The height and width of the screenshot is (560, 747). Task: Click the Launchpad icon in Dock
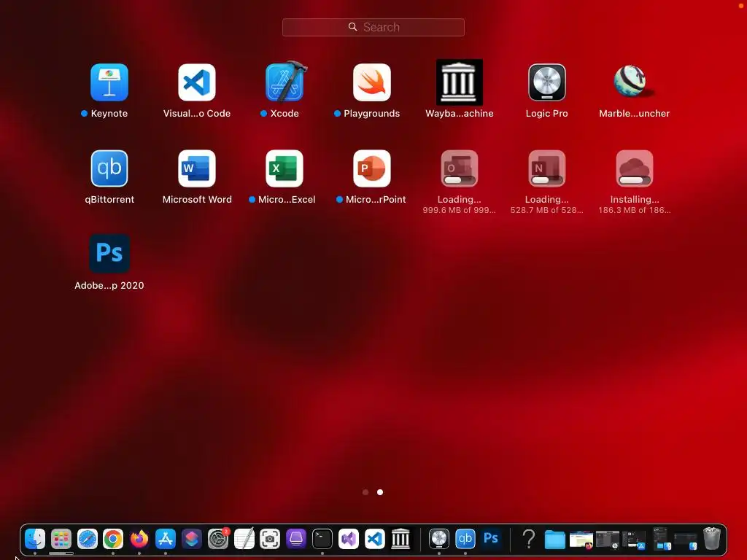61,539
